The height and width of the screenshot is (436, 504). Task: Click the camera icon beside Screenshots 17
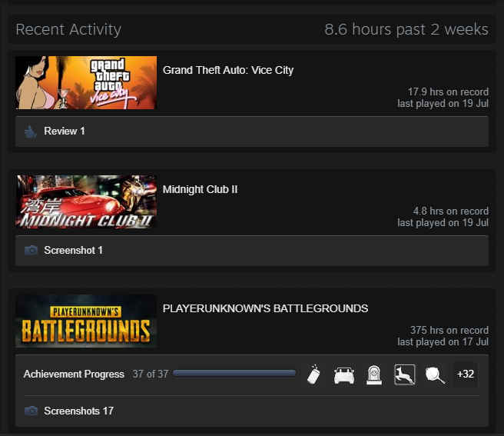coord(31,411)
